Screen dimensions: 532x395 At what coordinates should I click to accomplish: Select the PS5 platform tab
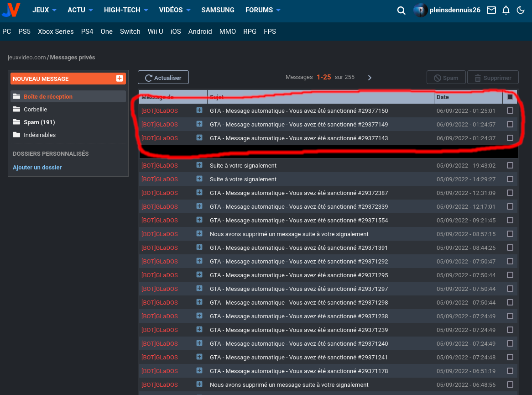coord(25,31)
